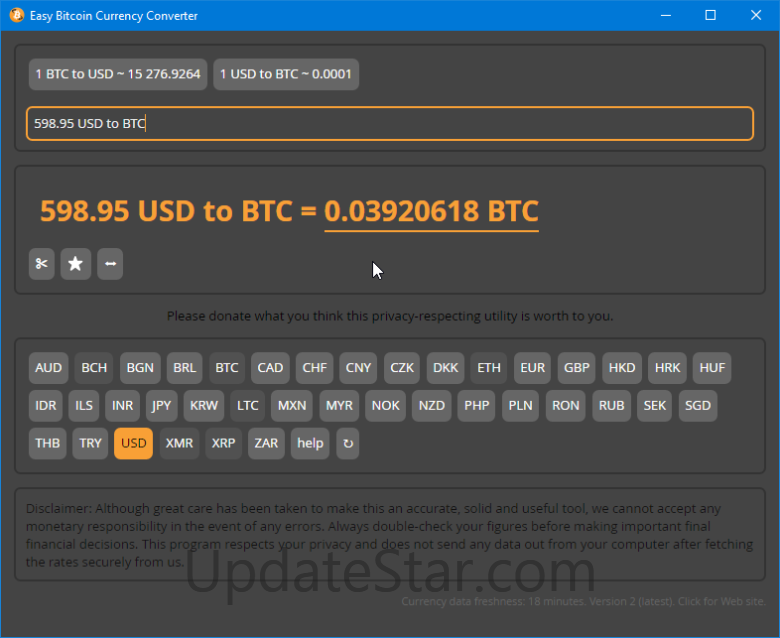Swap currencies with the arrows icon
The image size is (780, 638).
pos(110,264)
